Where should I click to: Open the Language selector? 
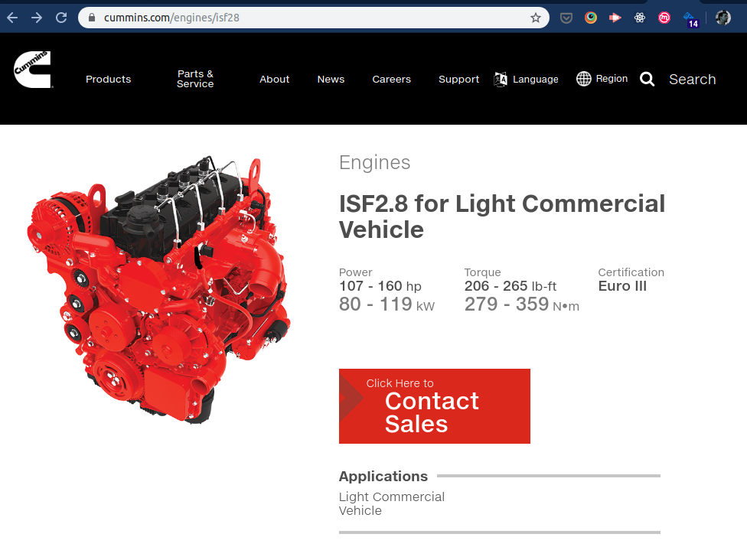click(x=526, y=79)
